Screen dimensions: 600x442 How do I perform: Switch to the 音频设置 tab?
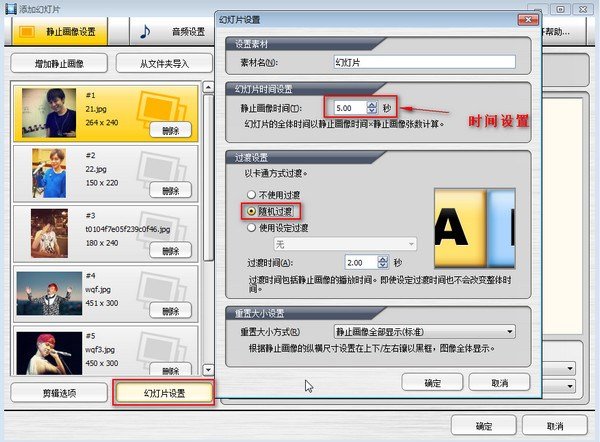172,31
